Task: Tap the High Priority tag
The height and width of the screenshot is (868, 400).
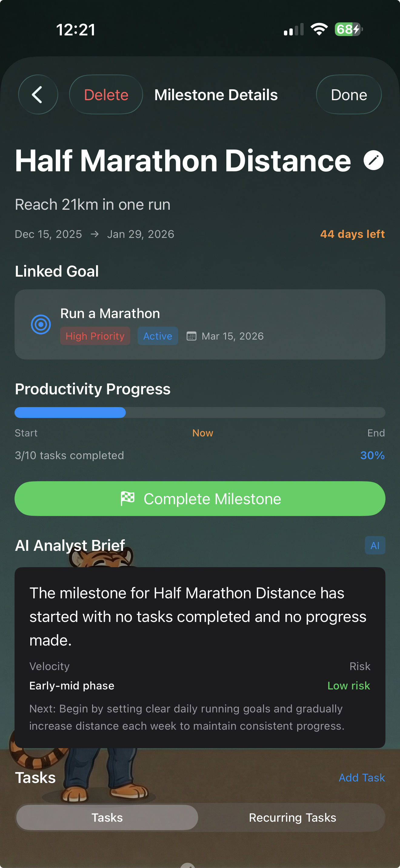Action: point(95,336)
